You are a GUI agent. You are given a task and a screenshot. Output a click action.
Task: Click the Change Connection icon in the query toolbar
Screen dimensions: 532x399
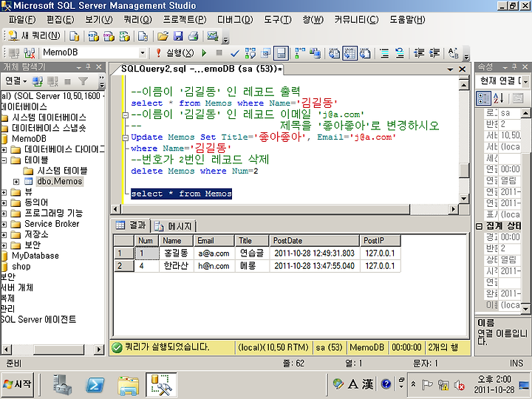(30, 53)
